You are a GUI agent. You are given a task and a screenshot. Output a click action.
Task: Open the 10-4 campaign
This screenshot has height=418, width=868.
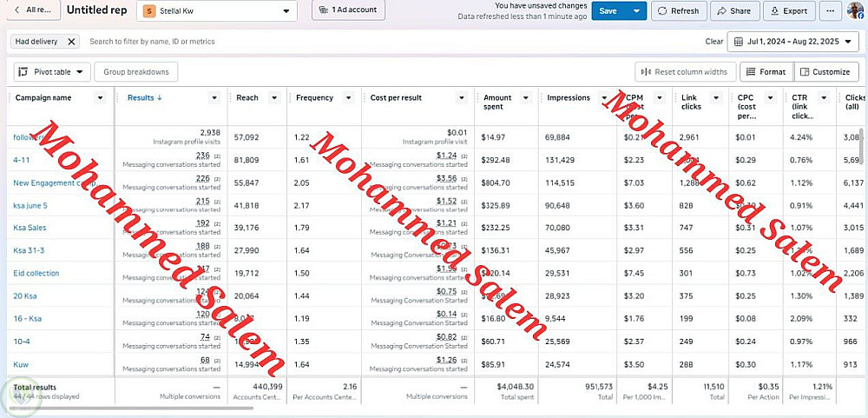pos(22,342)
